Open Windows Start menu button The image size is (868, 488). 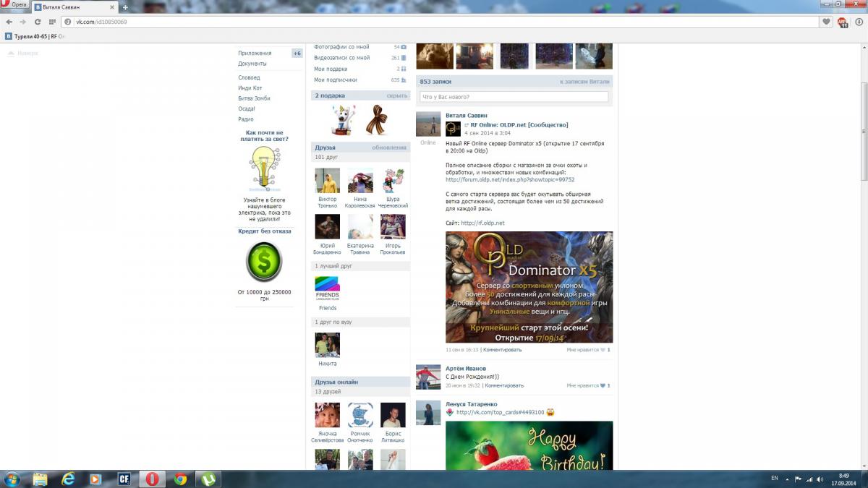click(x=12, y=479)
